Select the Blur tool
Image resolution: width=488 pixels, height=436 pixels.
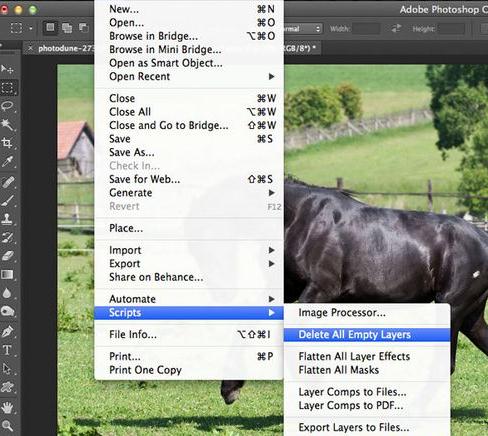[x=7, y=293]
